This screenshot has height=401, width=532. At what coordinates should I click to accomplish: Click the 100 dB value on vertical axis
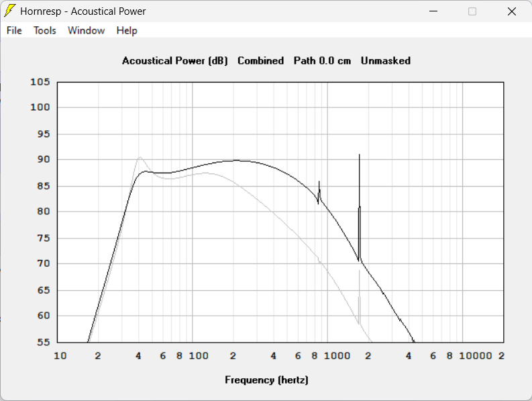[40, 107]
